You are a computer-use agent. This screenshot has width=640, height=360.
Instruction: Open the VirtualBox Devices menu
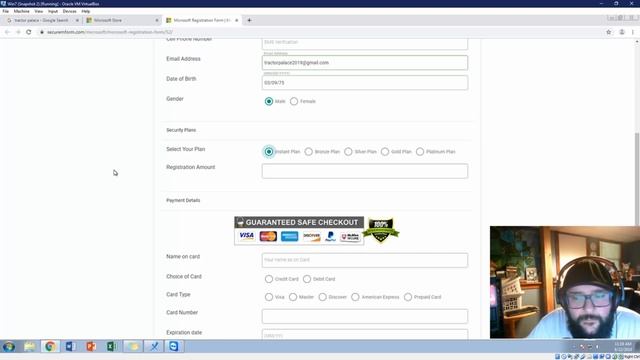tap(69, 11)
